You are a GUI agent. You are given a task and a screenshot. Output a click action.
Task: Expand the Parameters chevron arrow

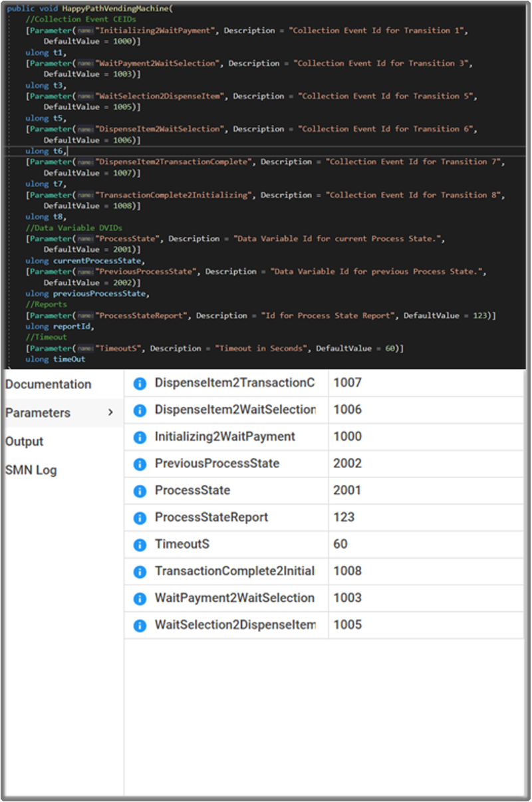tap(110, 413)
